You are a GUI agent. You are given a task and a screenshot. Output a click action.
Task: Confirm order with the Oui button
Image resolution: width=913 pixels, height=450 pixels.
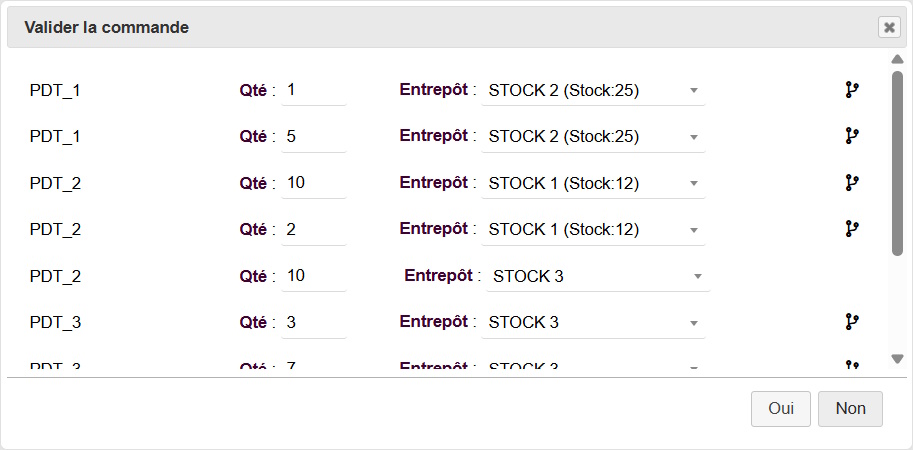click(781, 409)
